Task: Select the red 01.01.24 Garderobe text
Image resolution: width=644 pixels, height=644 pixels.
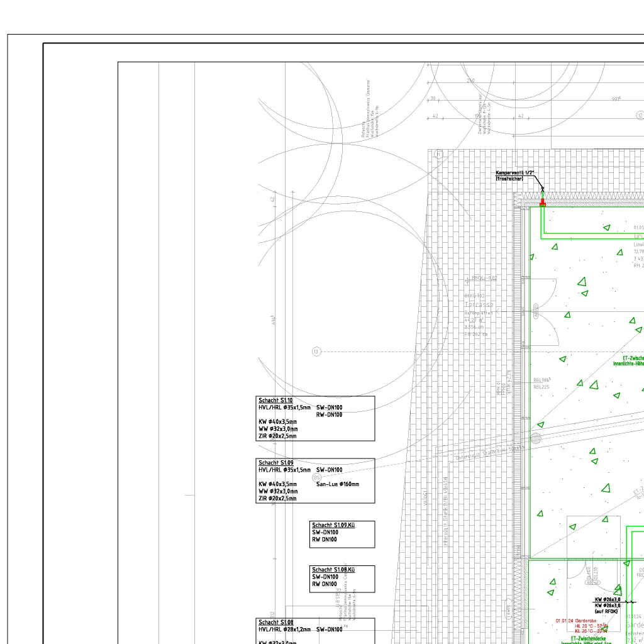Action: tap(575, 621)
